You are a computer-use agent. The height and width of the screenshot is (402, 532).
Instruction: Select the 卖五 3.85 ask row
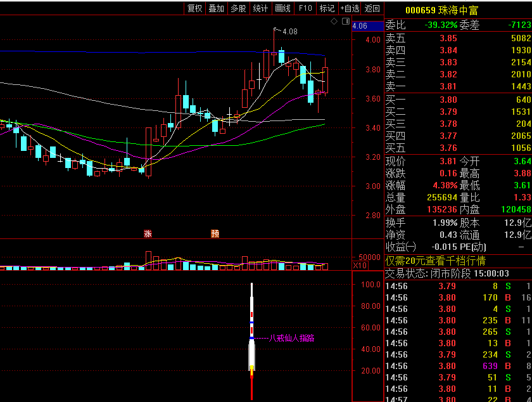[x=458, y=38]
